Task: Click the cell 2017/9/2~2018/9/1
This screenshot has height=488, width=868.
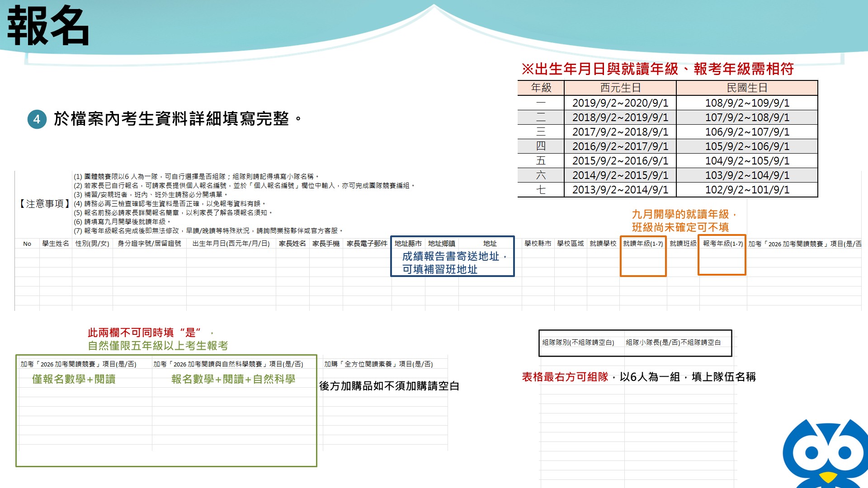Action: [x=620, y=131]
